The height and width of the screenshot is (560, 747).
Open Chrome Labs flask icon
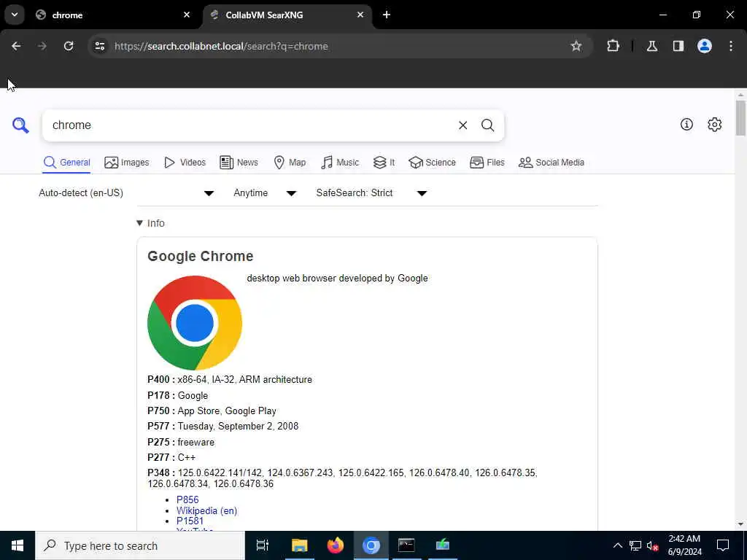(651, 46)
